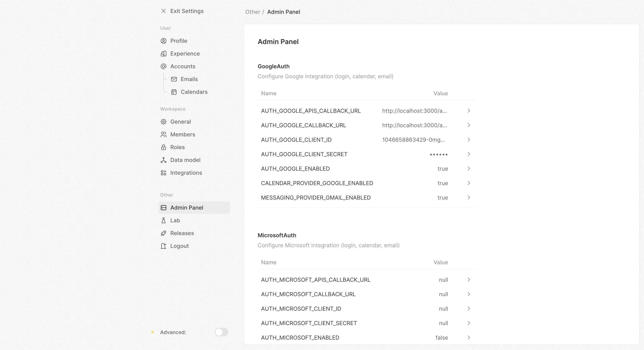Select the Calendars icon
The height and width of the screenshot is (350, 644).
coord(174,92)
